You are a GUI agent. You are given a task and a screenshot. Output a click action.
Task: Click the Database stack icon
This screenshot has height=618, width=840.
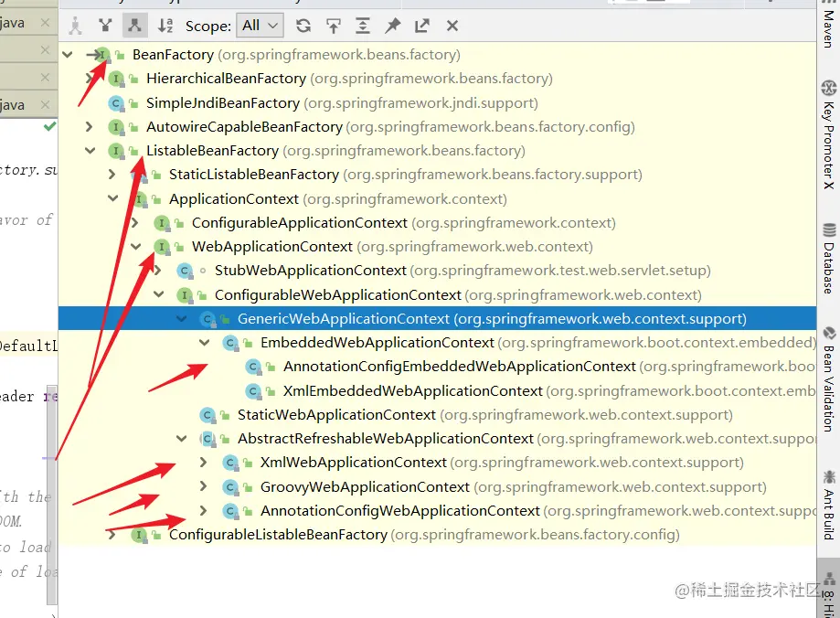[x=829, y=230]
